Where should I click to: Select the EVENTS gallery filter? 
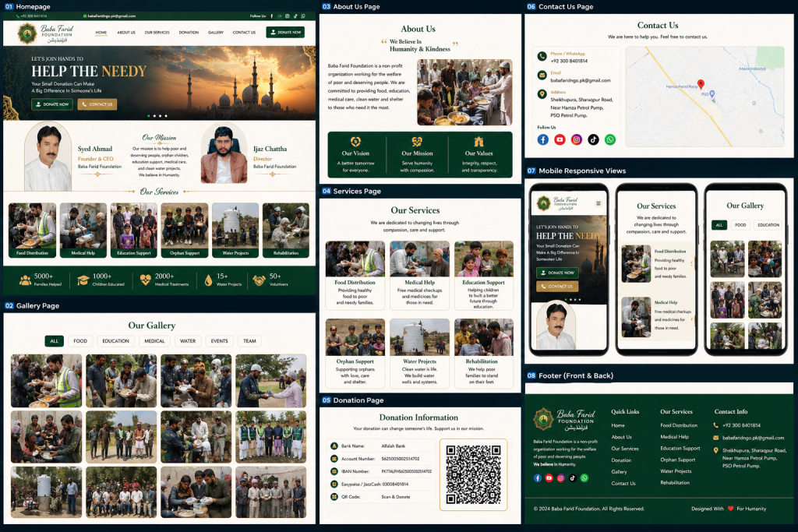pos(219,341)
